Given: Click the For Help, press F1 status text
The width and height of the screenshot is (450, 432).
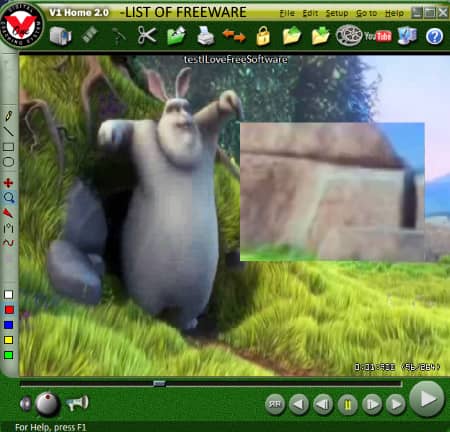Looking at the screenshot, I should (51, 427).
